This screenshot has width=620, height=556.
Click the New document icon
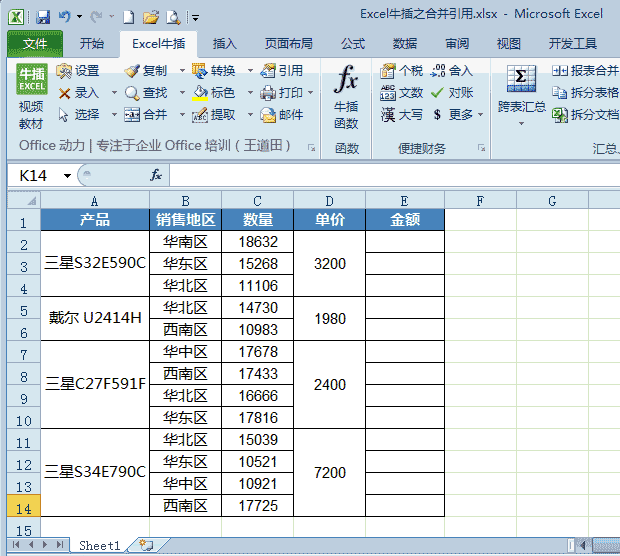[128, 17]
